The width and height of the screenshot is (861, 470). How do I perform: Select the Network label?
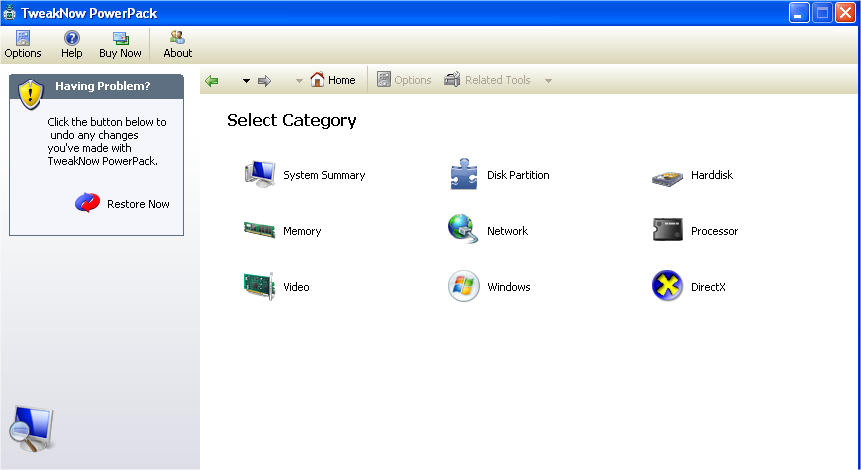(507, 231)
